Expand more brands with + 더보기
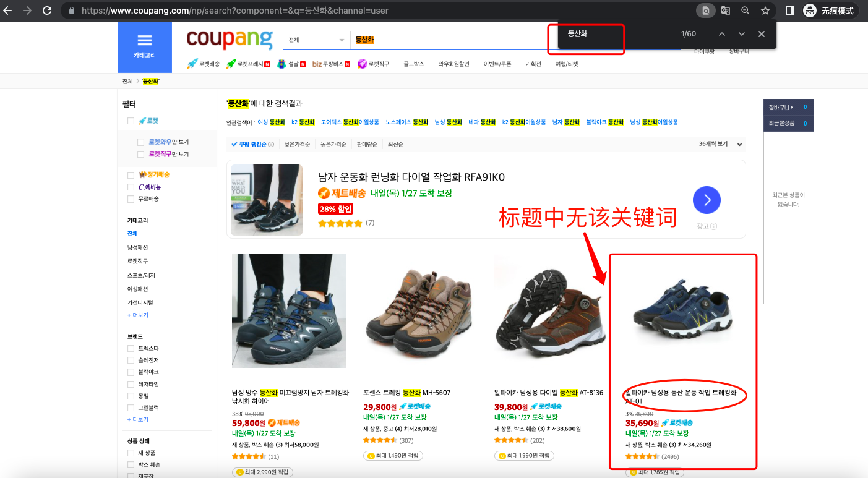Screen dimensions: 868x478 [138, 420]
